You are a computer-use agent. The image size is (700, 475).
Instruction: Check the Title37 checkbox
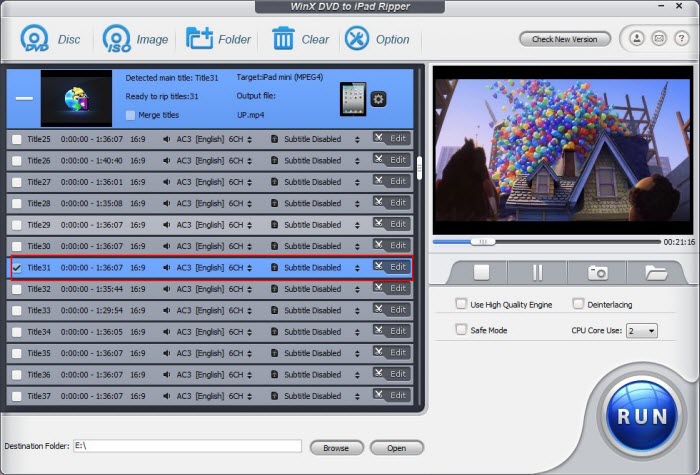coord(17,396)
